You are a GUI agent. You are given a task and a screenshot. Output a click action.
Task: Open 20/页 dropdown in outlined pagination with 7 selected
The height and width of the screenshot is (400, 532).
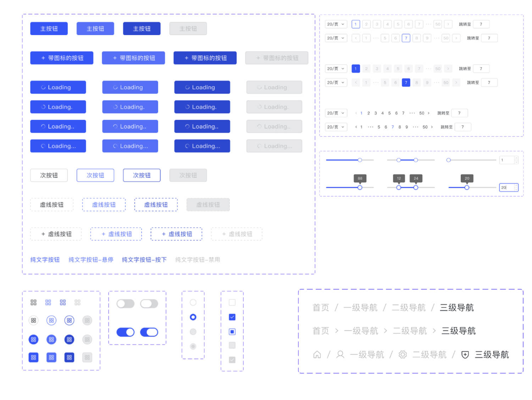tap(336, 38)
